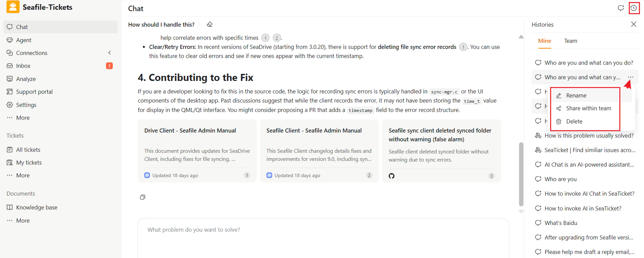Image resolution: width=644 pixels, height=258 pixels.
Task: Open history 'SeaTicket | Find similiar issues'
Action: click(585, 150)
